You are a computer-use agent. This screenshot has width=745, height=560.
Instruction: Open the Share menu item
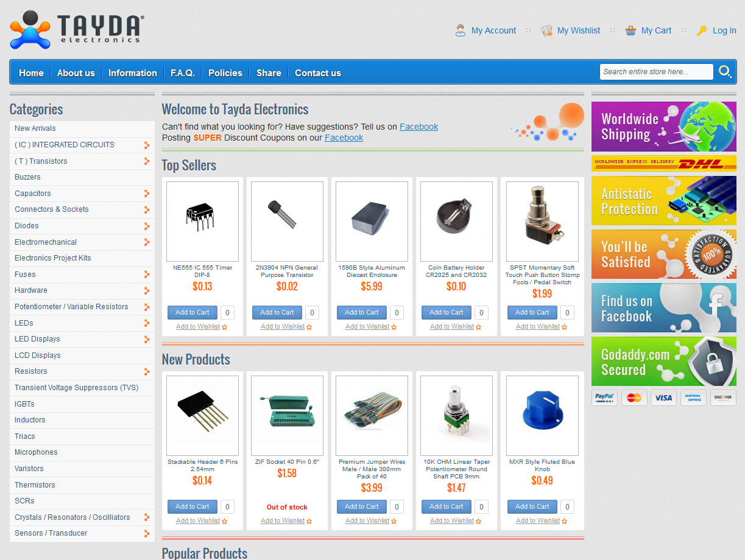click(x=269, y=73)
